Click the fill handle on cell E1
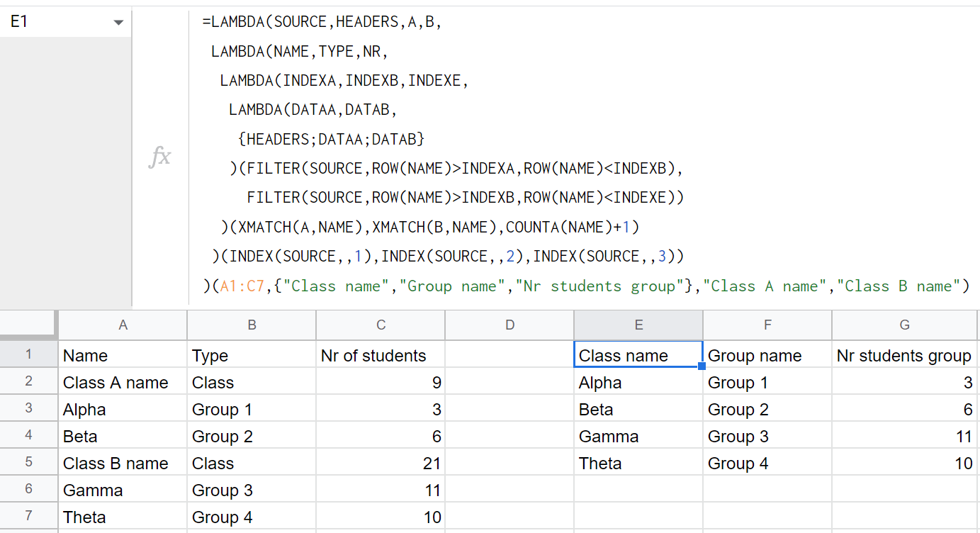 pyautogui.click(x=702, y=366)
